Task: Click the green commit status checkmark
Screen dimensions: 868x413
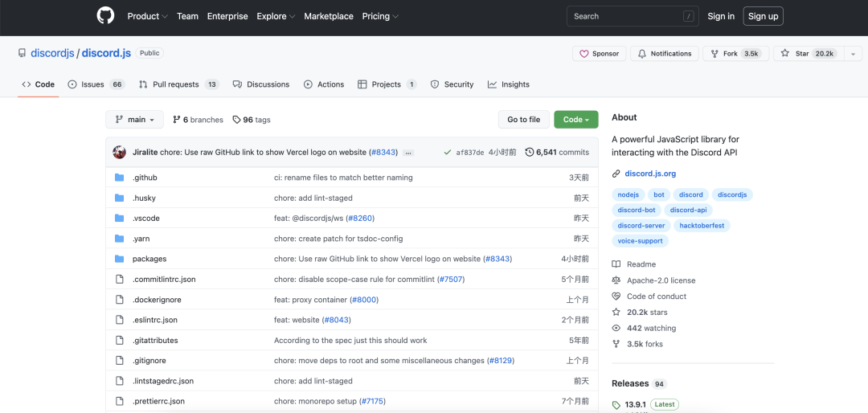Action: (448, 152)
